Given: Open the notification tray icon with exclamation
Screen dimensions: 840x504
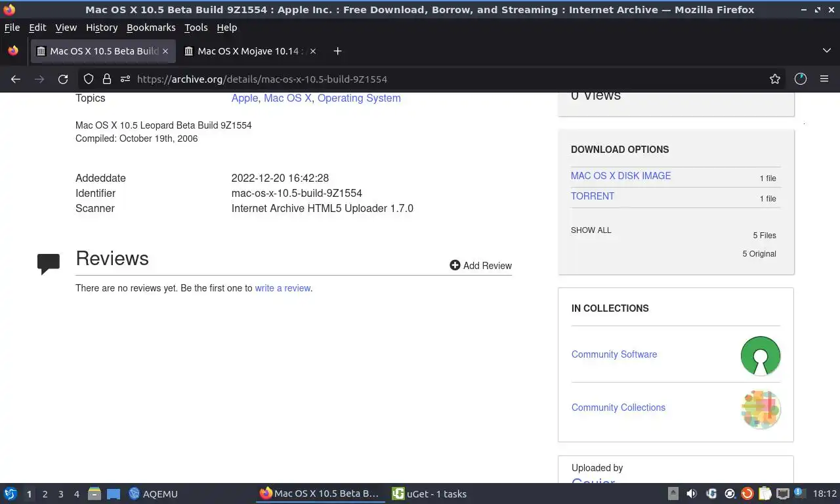Looking at the screenshot, I should [799, 493].
